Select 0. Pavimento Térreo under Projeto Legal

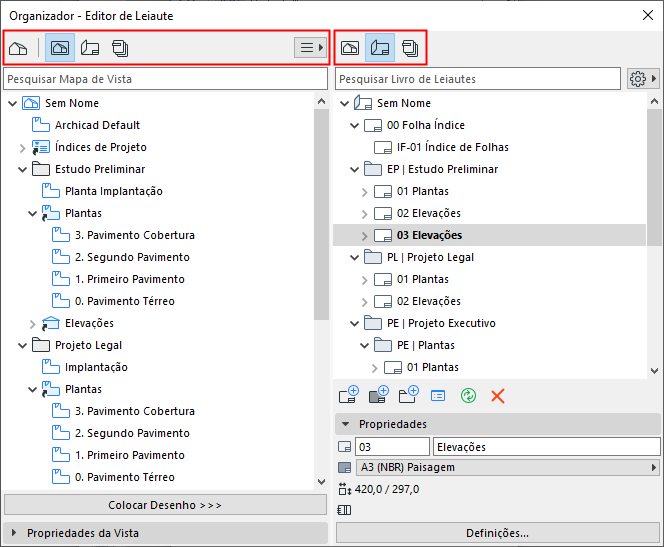pos(124,478)
